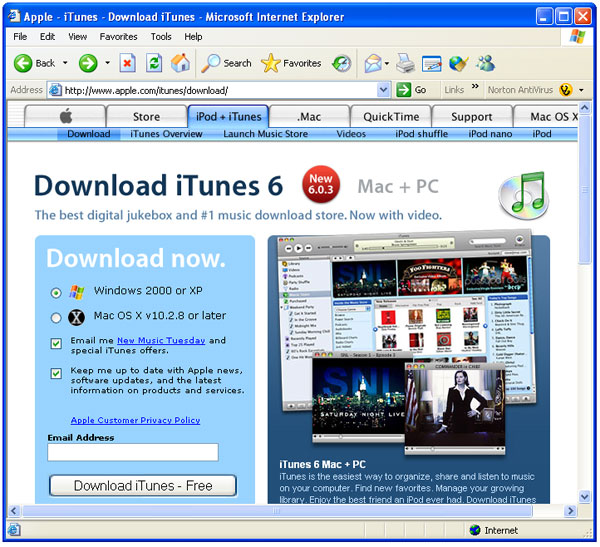The image size is (600, 547).
Task: Uncheck the Apple news updates checkbox
Action: coord(56,373)
